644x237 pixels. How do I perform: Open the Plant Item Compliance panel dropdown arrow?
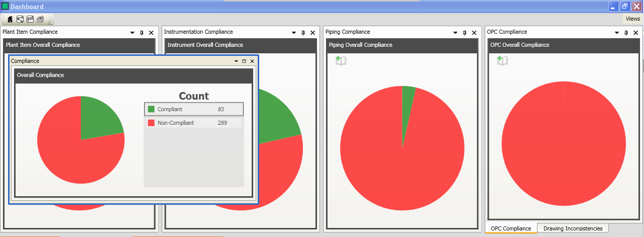click(132, 33)
